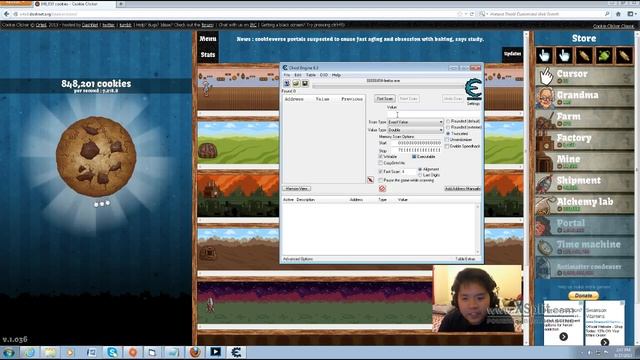Screen dimensions: 640x360
Task: Click Add Address Manually
Action: click(462, 189)
